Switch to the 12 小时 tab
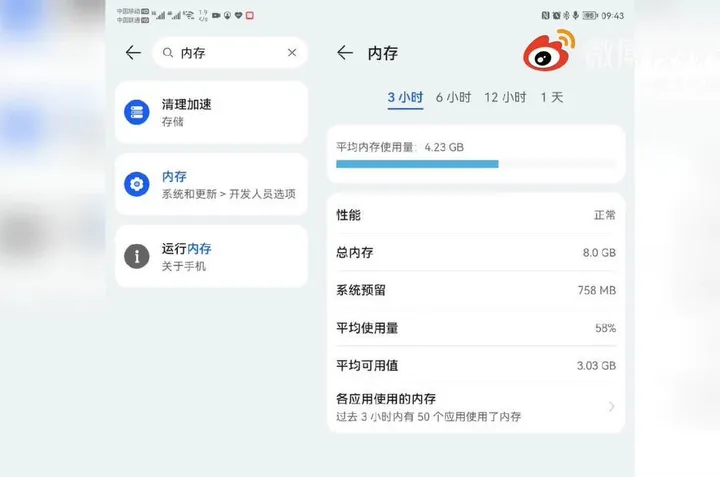Image resolution: width=720 pixels, height=477 pixels. (x=505, y=97)
